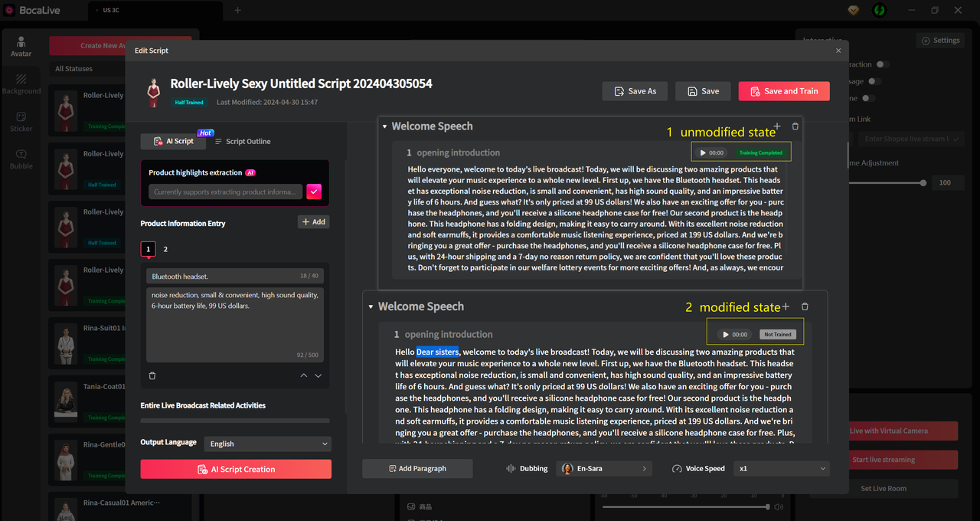Click the gold diamond membership icon
The width and height of the screenshot is (980, 521).
click(854, 10)
